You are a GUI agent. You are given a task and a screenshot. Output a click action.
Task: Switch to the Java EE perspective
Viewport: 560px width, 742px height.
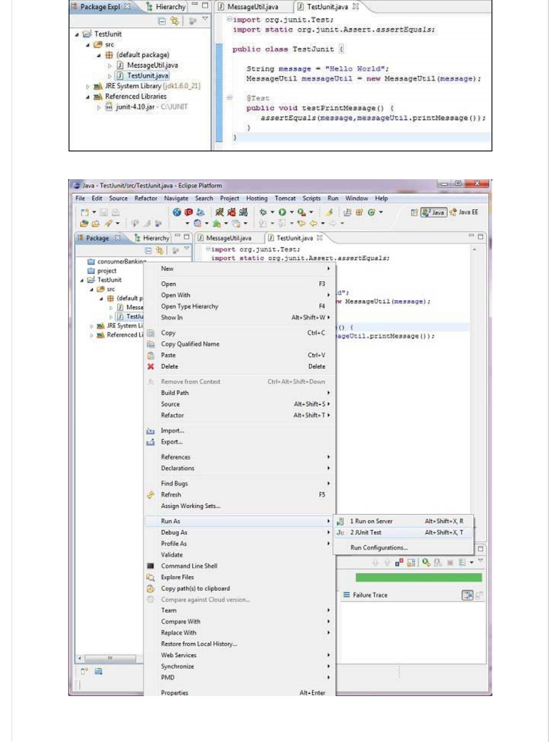pos(464,213)
